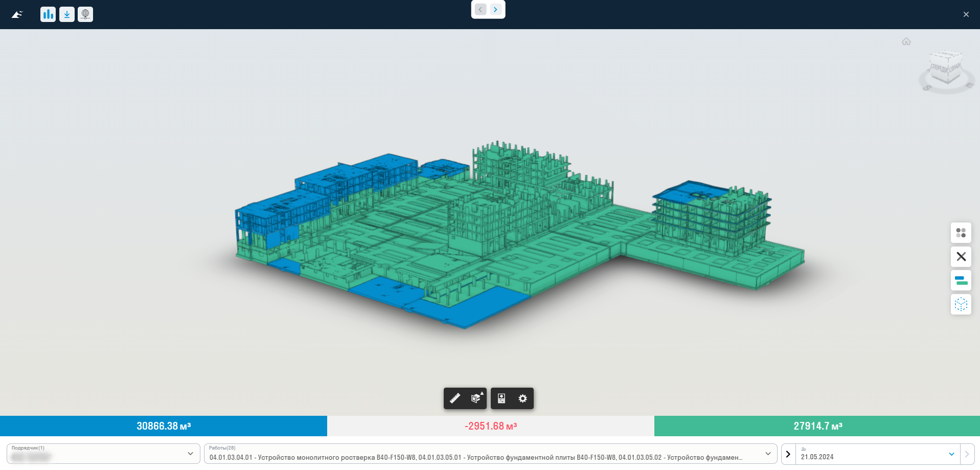Go to next item with right arrow
The height and width of the screenshot is (470, 980).
495,9
